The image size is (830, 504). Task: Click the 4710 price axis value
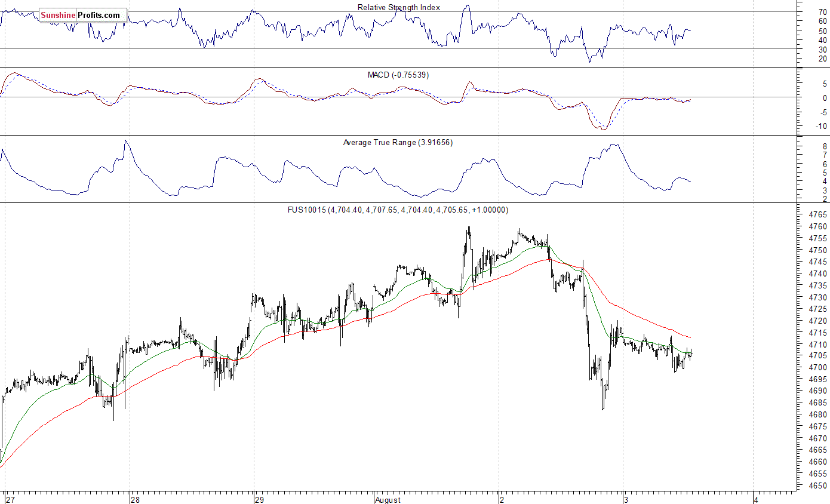pos(819,345)
